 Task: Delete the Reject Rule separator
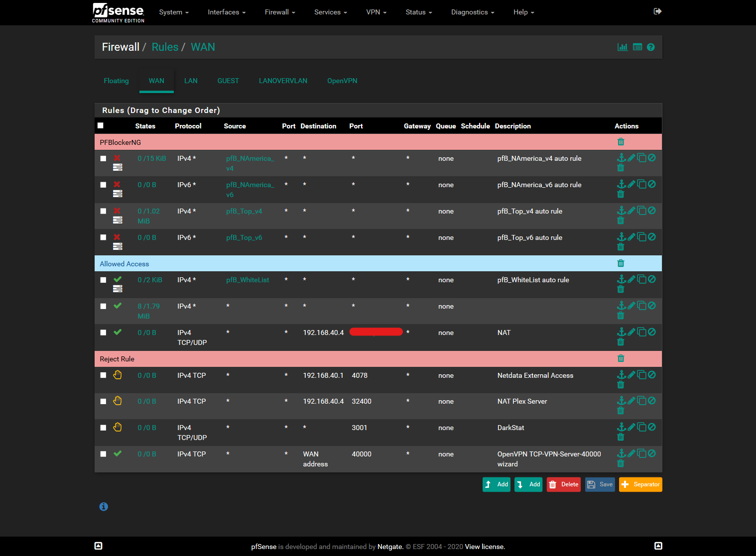pyautogui.click(x=621, y=358)
